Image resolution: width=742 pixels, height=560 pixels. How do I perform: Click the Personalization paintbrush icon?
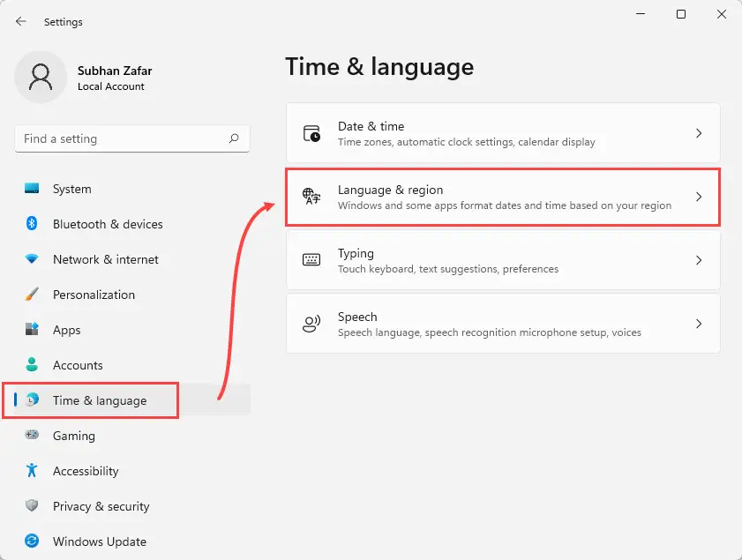[x=32, y=295]
